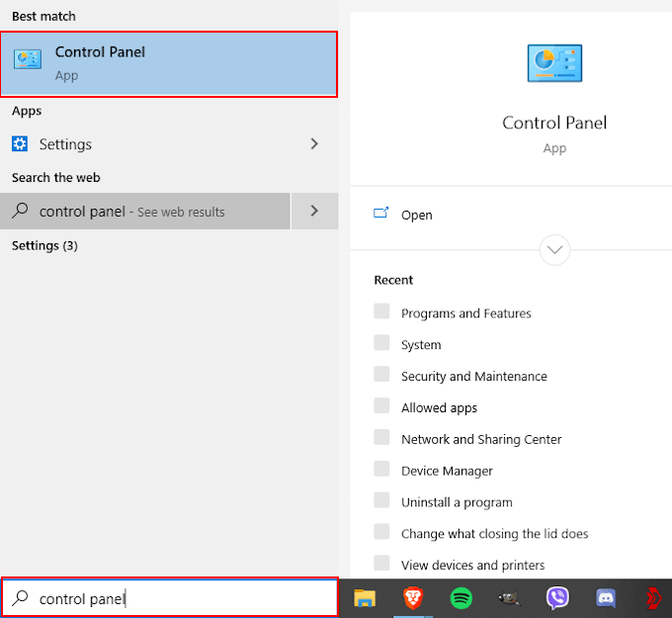Open GIMP from the taskbar
Viewport: 672px width, 618px height.
(x=509, y=598)
